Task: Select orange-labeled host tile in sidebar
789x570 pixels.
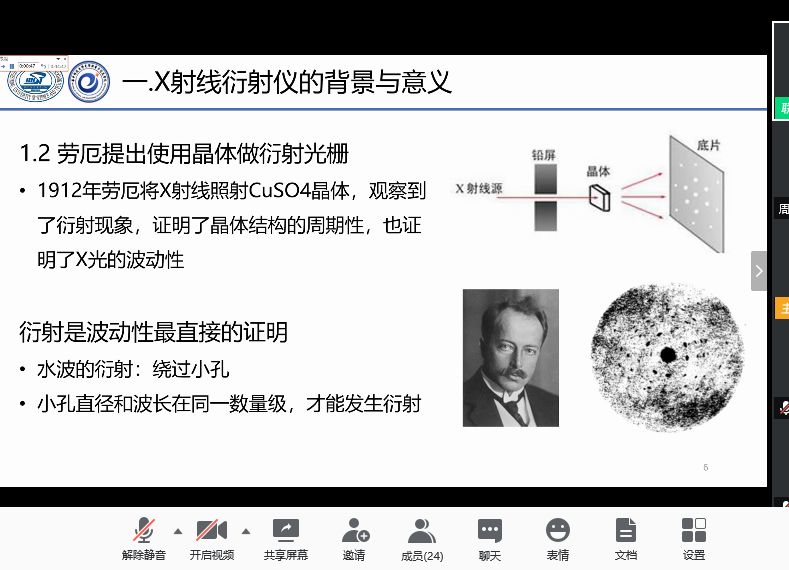Action: coord(783,308)
